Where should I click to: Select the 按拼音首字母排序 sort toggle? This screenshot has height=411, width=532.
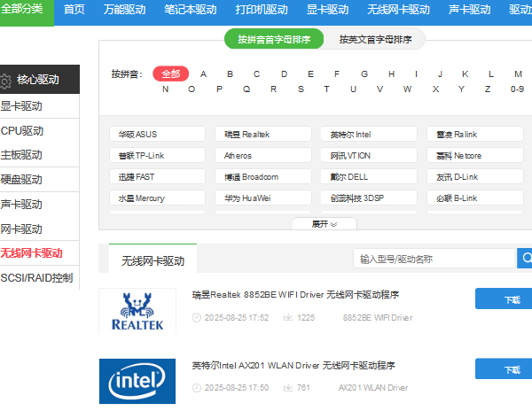coord(274,39)
